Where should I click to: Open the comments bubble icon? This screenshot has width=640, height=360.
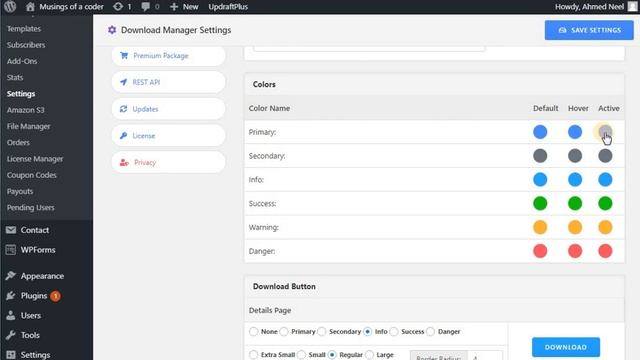[x=145, y=7]
